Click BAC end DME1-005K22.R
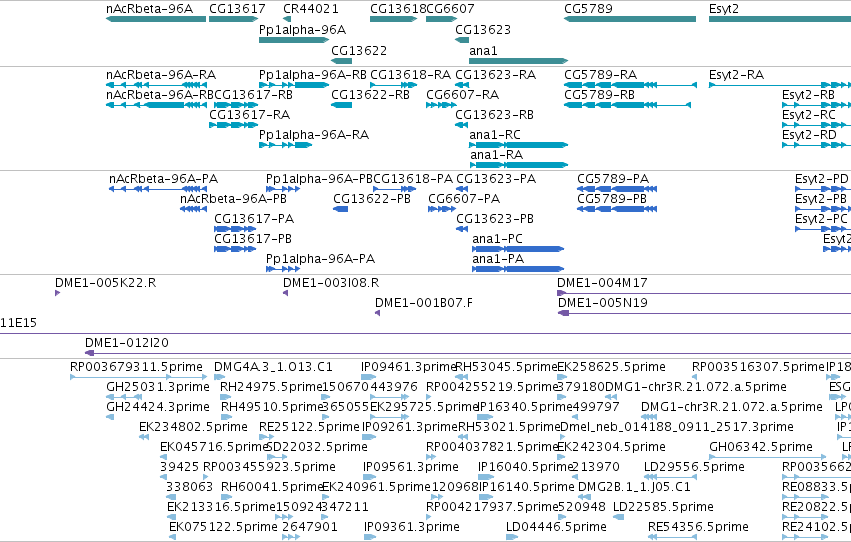 (58, 293)
